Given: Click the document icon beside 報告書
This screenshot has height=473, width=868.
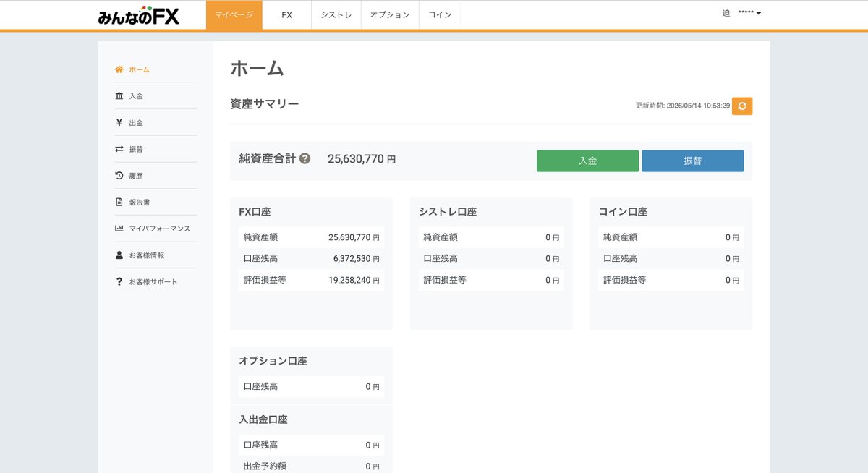Looking at the screenshot, I should tap(119, 202).
